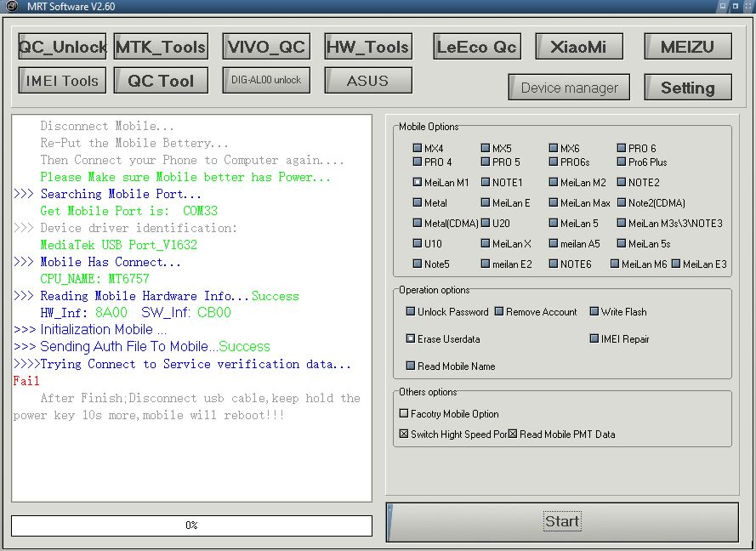Click the Sending Auth File log line
Screen dimensions: 756x551
[142, 347]
